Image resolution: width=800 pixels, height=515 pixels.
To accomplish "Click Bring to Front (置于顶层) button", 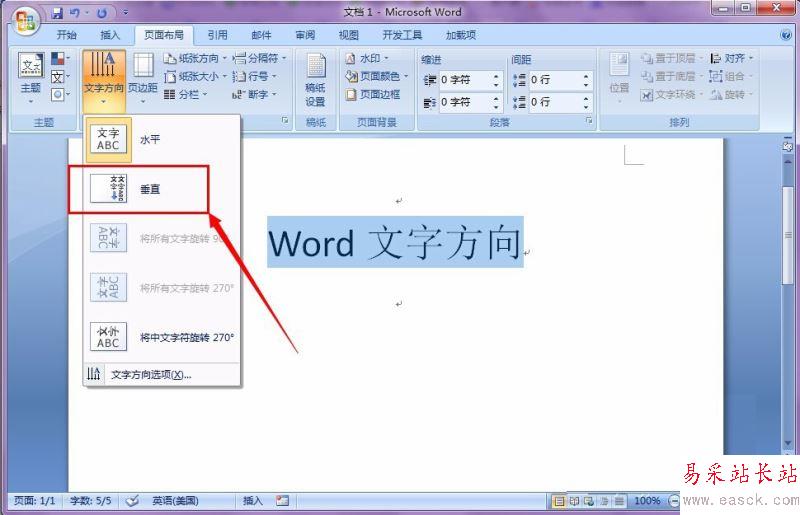I will pyautogui.click(x=671, y=58).
